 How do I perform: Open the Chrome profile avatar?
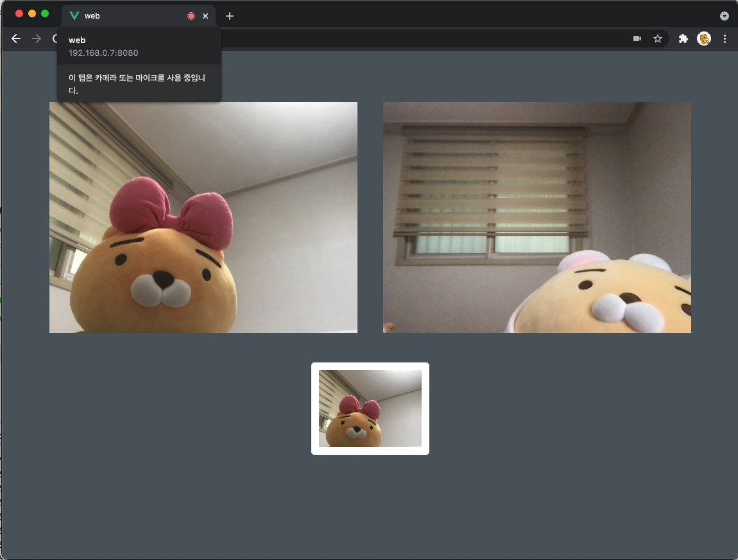point(703,38)
